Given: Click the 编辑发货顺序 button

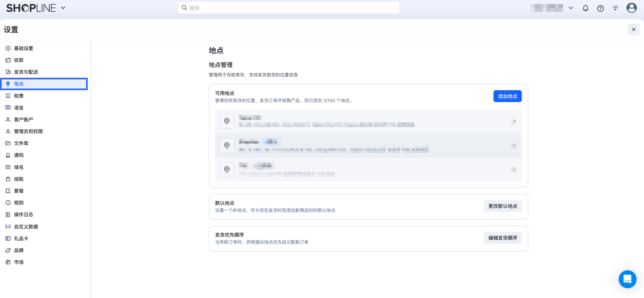Looking at the screenshot, I should (x=503, y=238).
